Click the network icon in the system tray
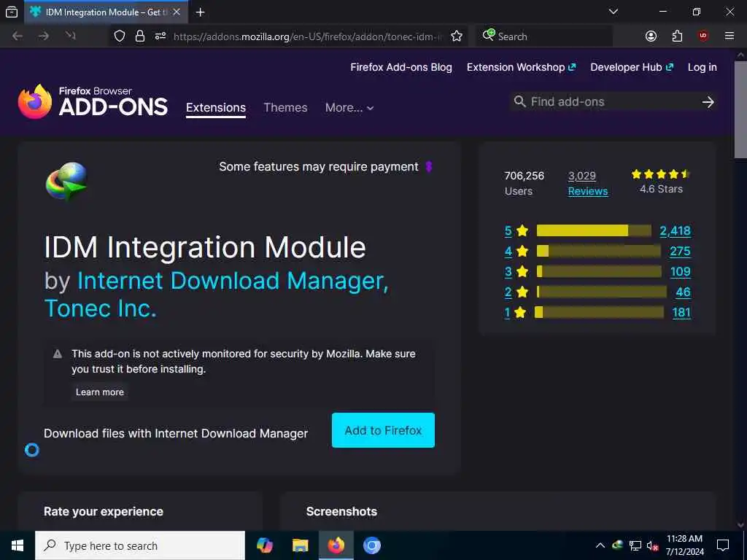Viewport: 747px width, 560px height. [x=635, y=545]
